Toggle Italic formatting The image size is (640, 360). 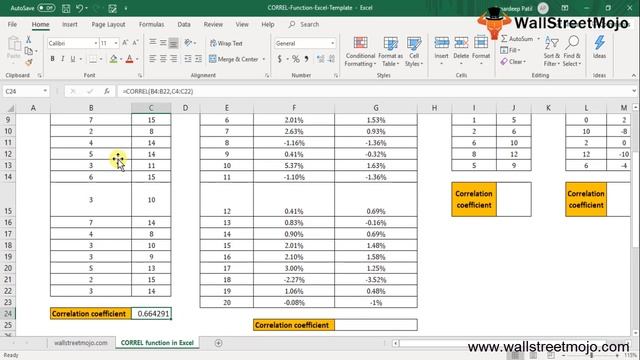pos(62,59)
